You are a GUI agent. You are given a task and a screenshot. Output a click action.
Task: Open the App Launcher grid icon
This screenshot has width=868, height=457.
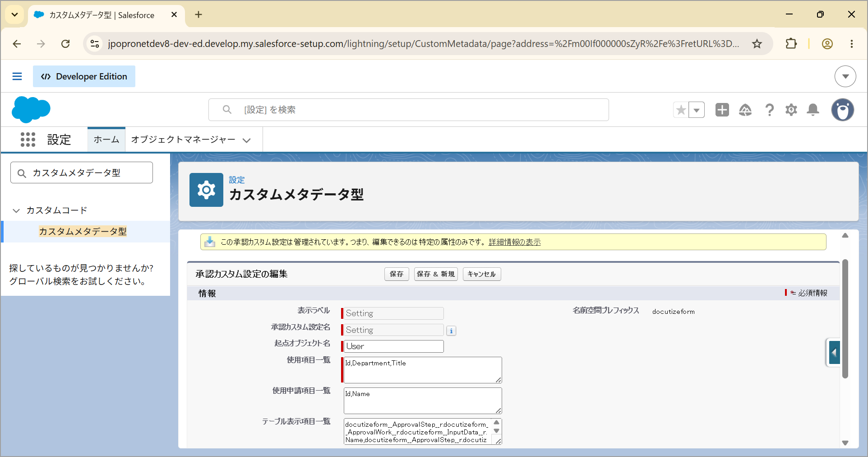28,140
